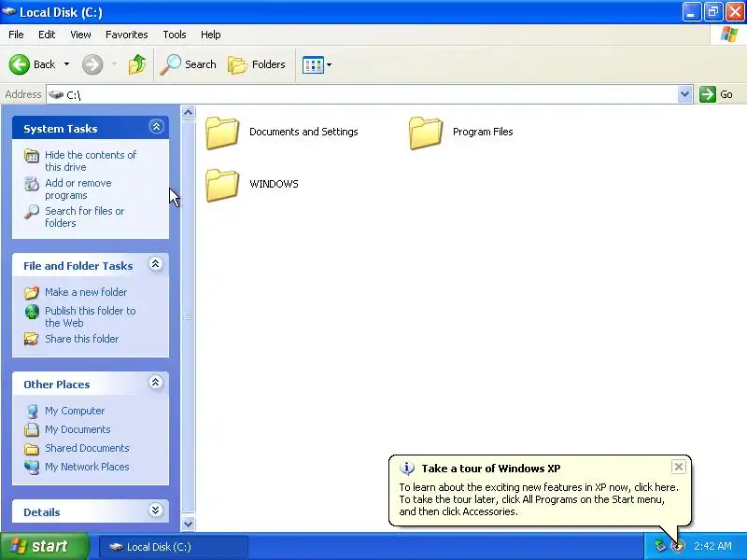Open My Network Places link

pos(87,467)
